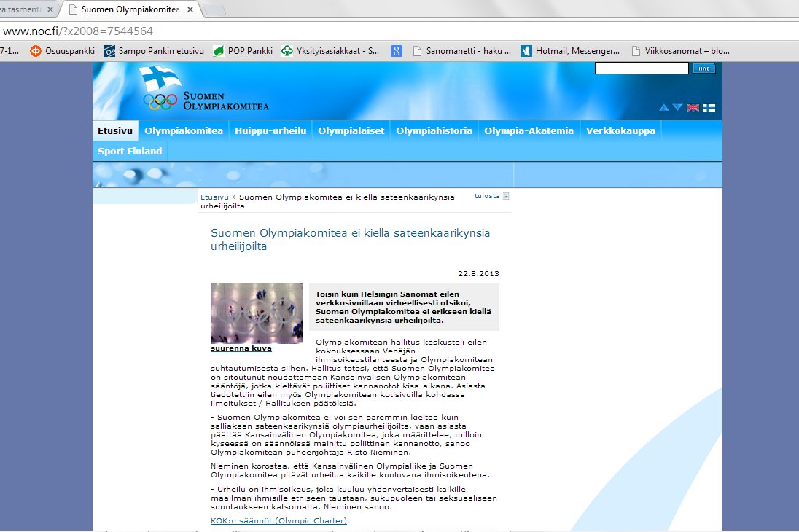The width and height of the screenshot is (799, 532).
Task: Click the Google bookmark icon
Action: (397, 51)
